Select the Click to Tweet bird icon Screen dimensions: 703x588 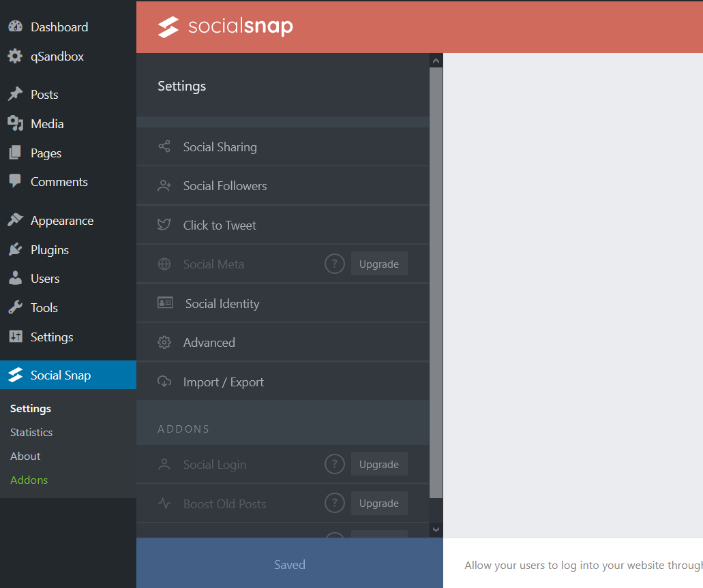[x=164, y=225]
